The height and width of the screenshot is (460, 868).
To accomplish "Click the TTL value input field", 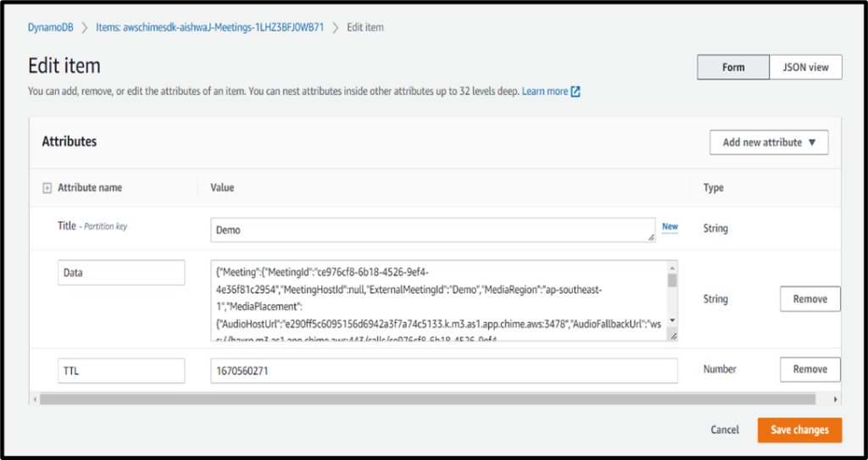I will [x=443, y=370].
